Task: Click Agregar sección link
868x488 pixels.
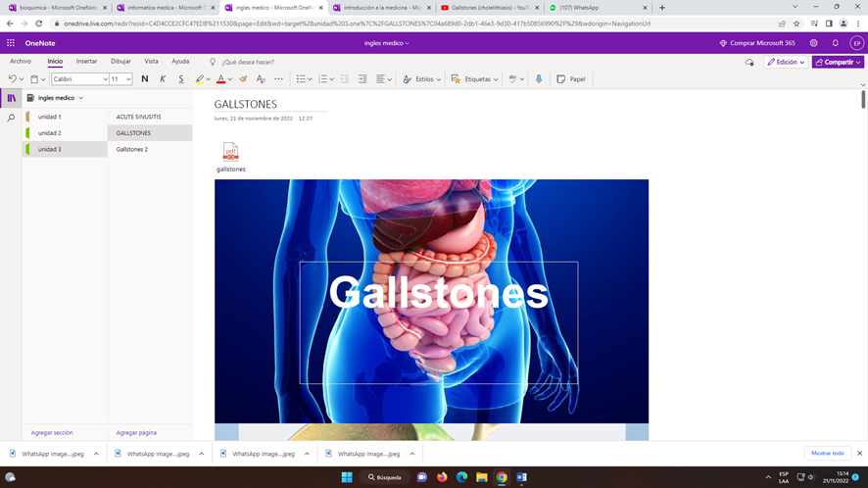Action: (52, 432)
